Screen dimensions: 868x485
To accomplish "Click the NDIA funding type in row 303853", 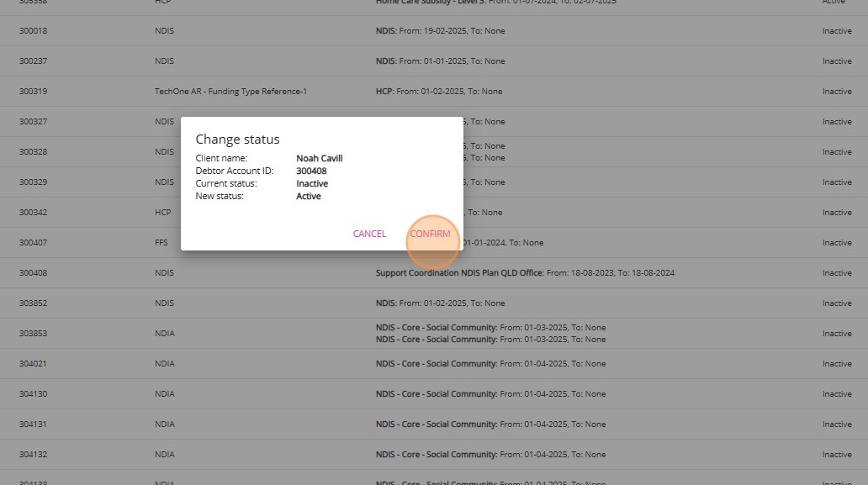I will tap(164, 334).
